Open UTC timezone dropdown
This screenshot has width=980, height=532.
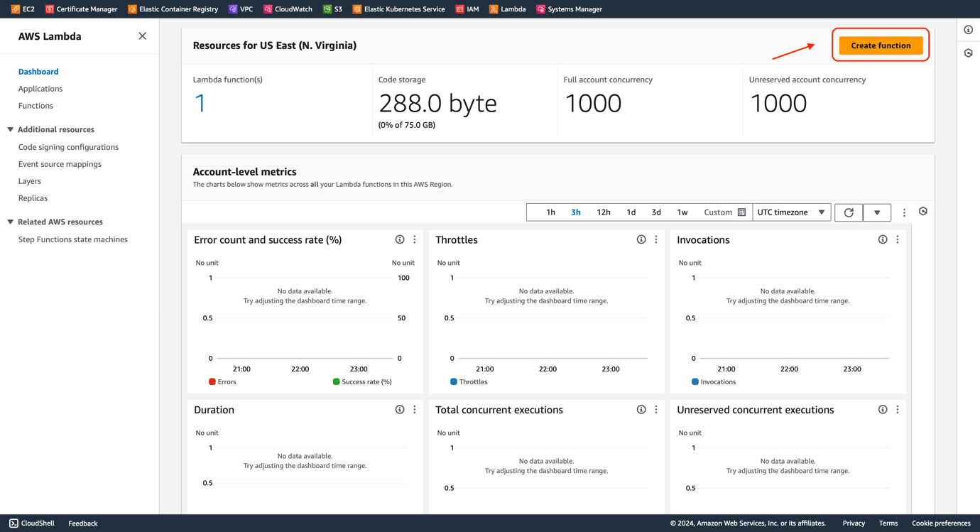click(x=791, y=212)
